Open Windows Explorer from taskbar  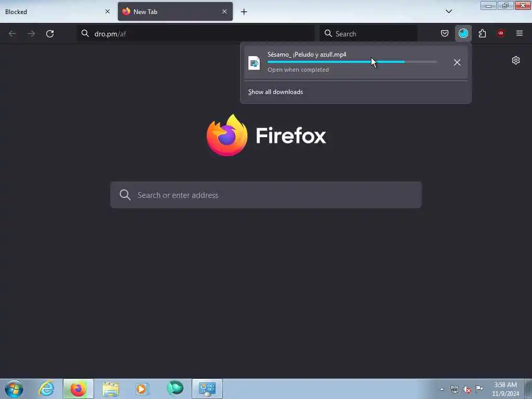coord(111,389)
